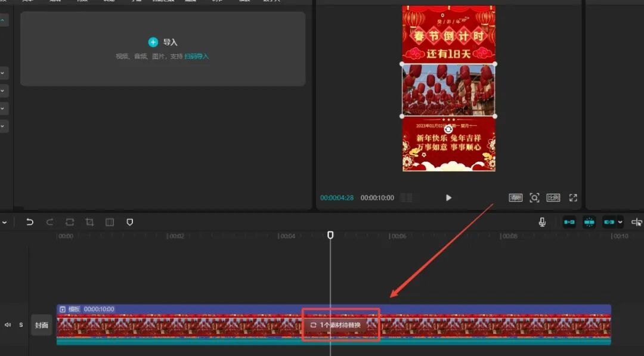644x356 pixels.
Task: Start voice recording with microphone icon
Action: (x=542, y=222)
